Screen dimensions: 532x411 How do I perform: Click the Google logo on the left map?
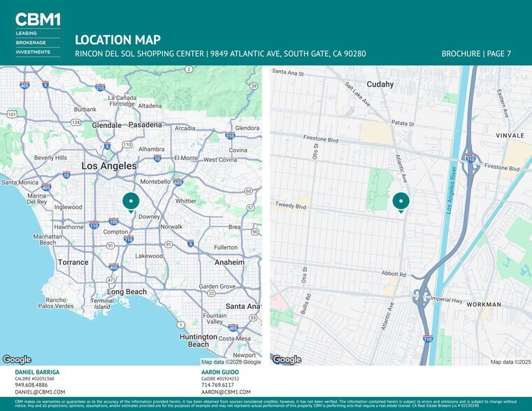point(17,359)
